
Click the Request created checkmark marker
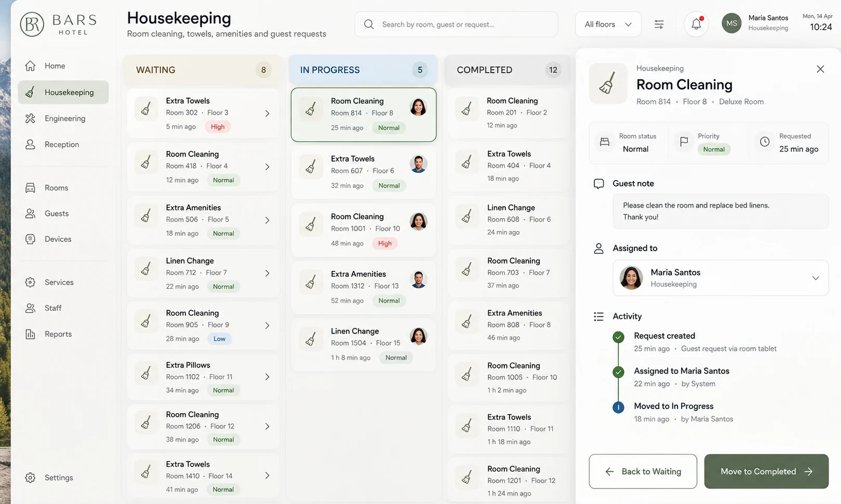618,337
